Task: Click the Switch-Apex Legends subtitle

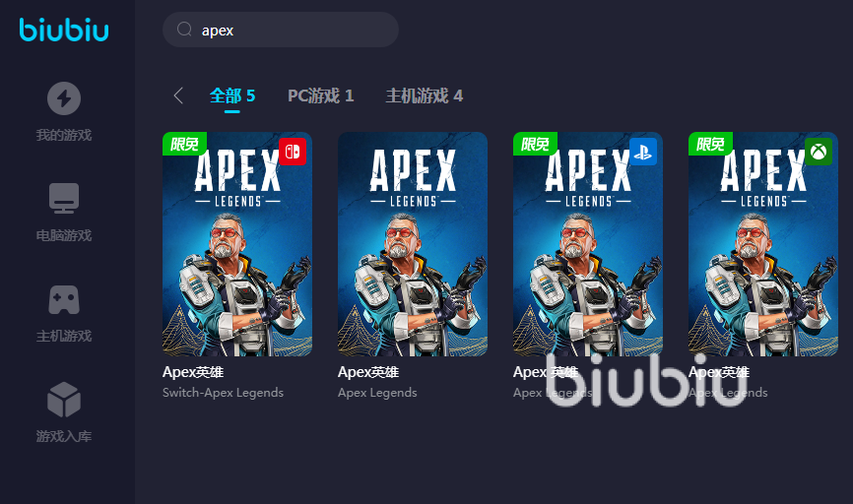Action: coord(223,393)
